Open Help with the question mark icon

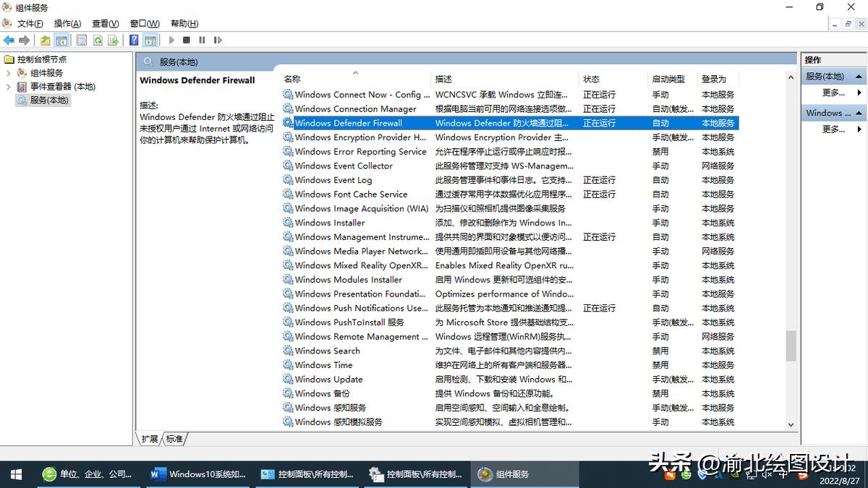[x=133, y=40]
